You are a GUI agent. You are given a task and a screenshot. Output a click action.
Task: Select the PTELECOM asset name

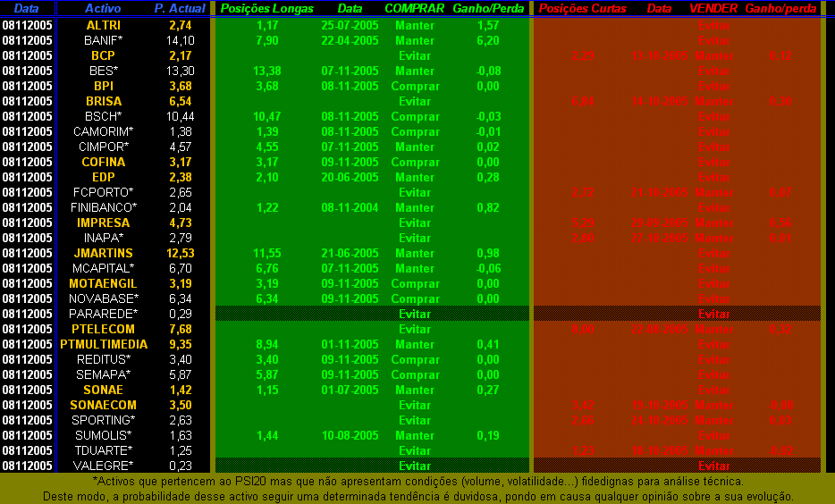pos(104,329)
